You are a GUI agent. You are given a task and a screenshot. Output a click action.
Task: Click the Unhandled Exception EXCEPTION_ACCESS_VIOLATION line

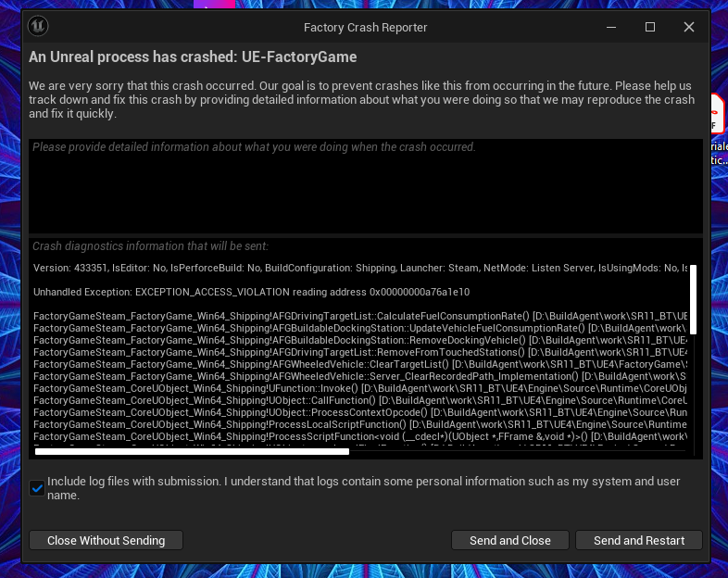(x=251, y=292)
